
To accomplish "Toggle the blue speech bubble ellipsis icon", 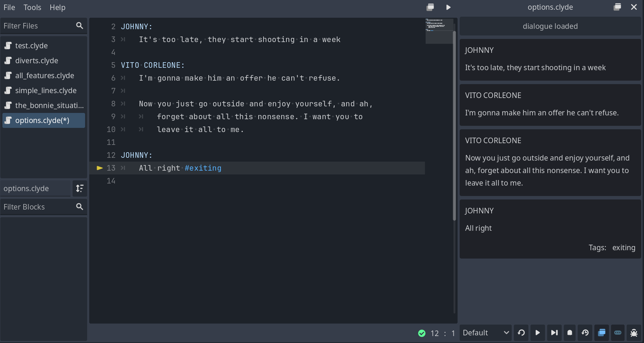I will click(618, 333).
